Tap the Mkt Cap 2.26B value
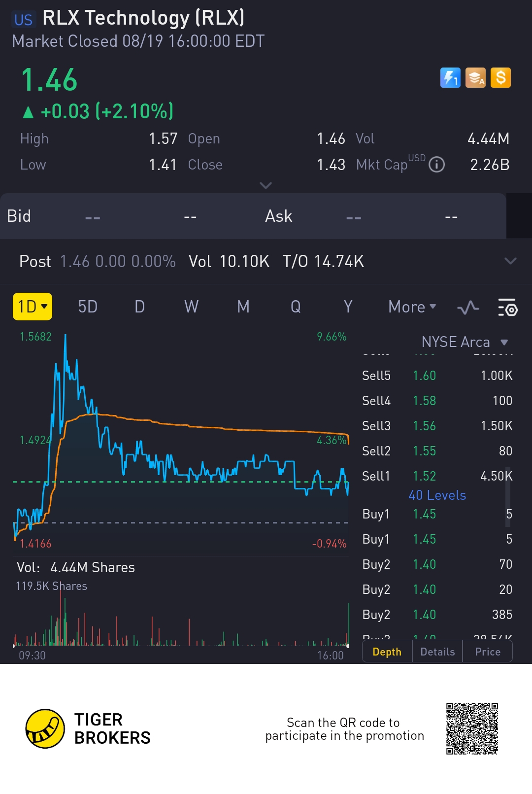This screenshot has width=532, height=794. coord(490,165)
